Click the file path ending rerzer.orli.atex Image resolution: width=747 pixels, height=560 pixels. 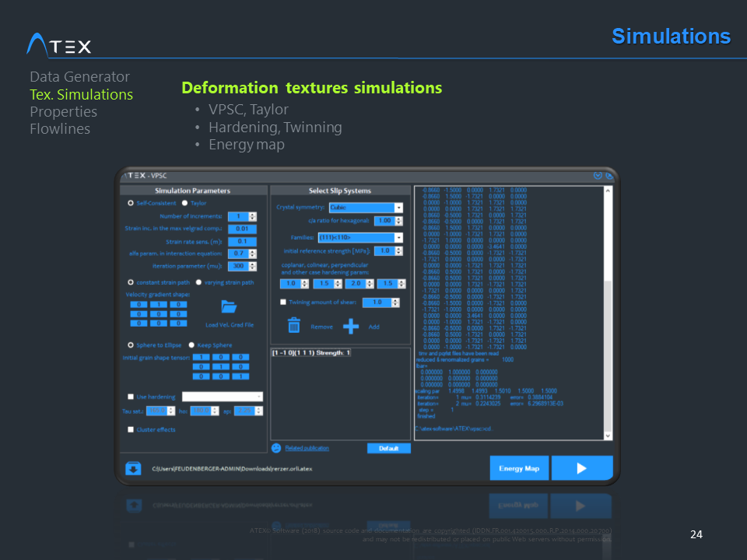tap(232, 468)
